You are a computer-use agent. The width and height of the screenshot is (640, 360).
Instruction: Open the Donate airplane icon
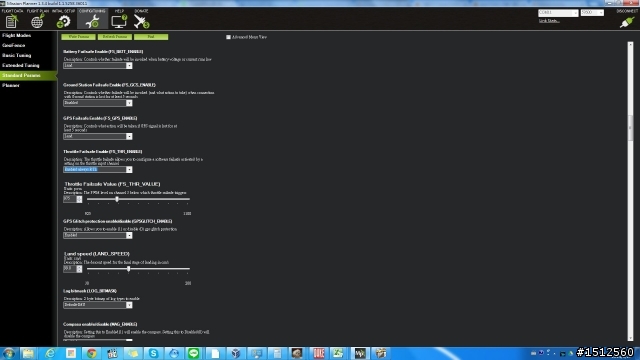(x=142, y=21)
